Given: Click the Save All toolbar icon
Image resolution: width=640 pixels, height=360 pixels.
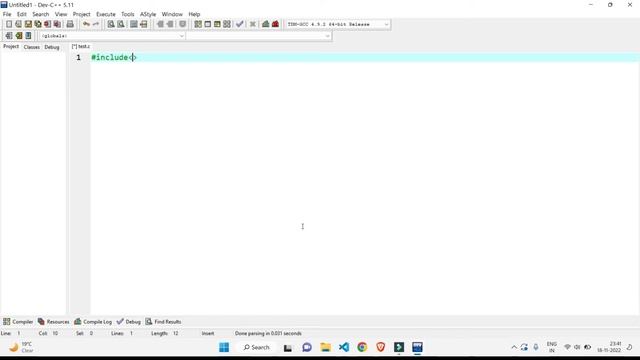Looking at the screenshot, I should click(x=38, y=24).
